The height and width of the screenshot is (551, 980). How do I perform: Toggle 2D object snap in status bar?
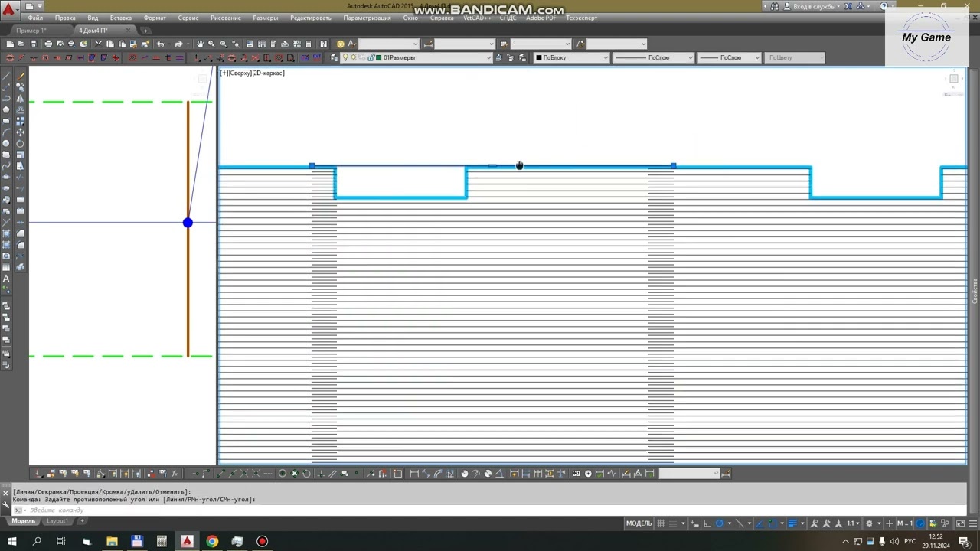(772, 523)
